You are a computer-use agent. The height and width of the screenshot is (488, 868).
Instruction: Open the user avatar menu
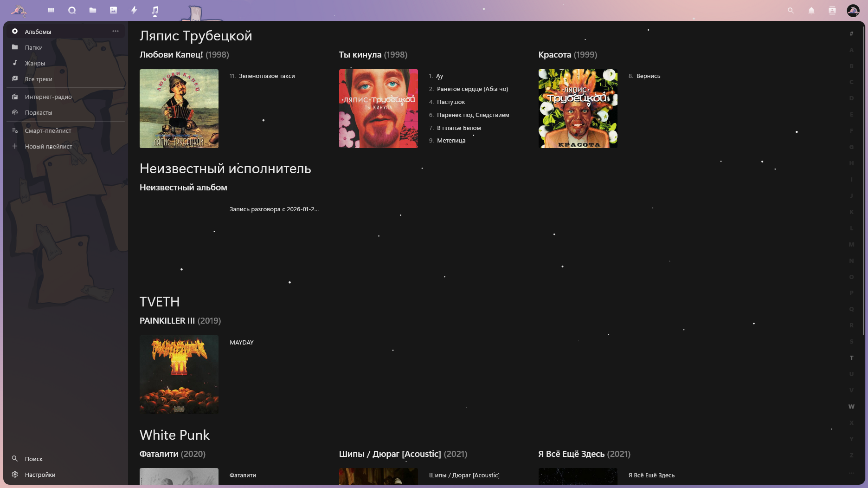tap(853, 10)
